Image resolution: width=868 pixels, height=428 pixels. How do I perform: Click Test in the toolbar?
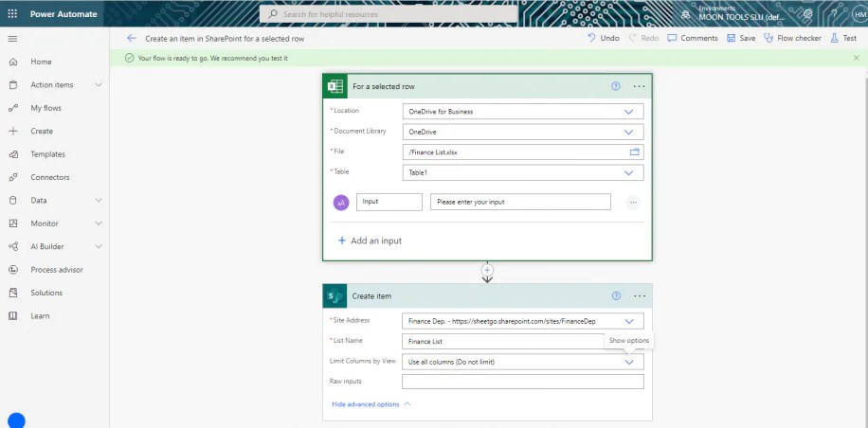click(843, 38)
